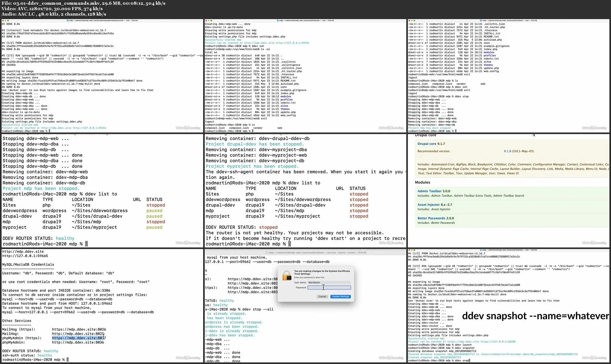Click phpMyAdmin URL http://mdp.ddev.site:8036

click(78, 343)
